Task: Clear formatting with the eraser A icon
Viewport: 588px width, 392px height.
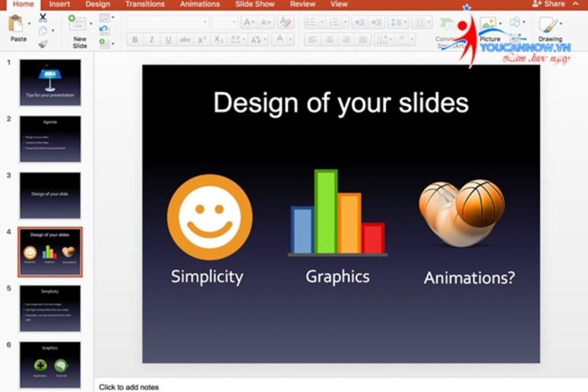Action: (286, 22)
